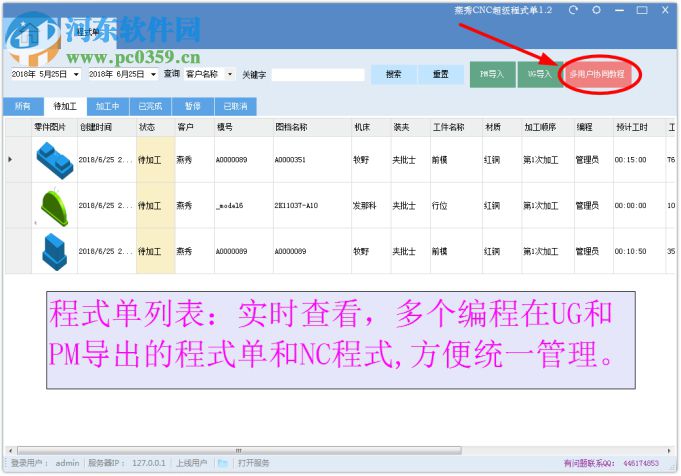Click the folder icon in status bar
Viewport: 681px width, 476px height.
click(223, 463)
